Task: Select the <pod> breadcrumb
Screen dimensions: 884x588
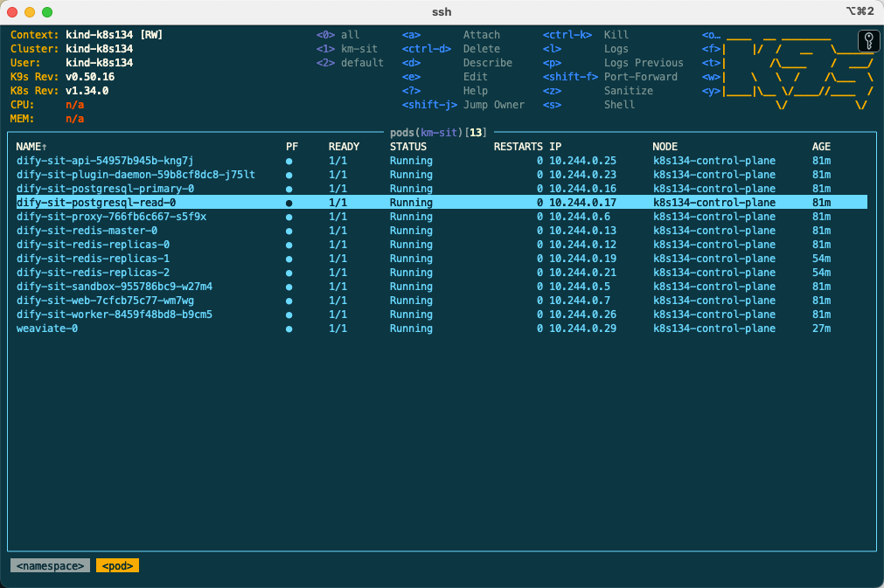Action: pos(117,566)
